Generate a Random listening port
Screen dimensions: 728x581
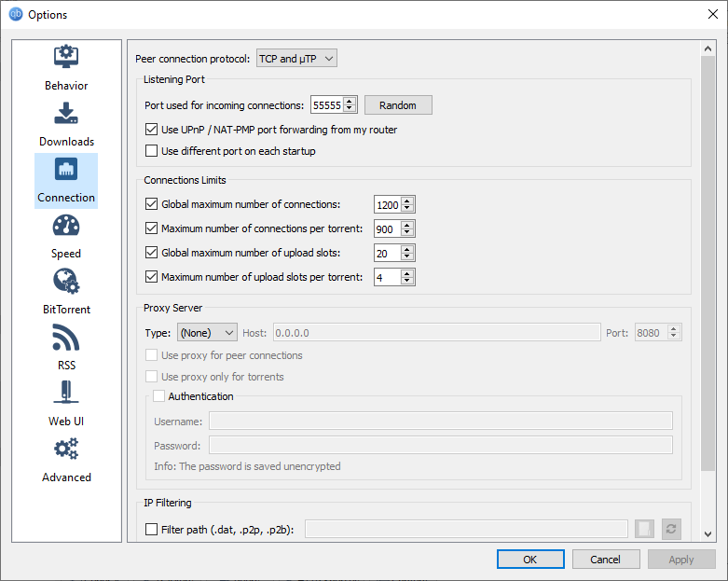tap(398, 105)
